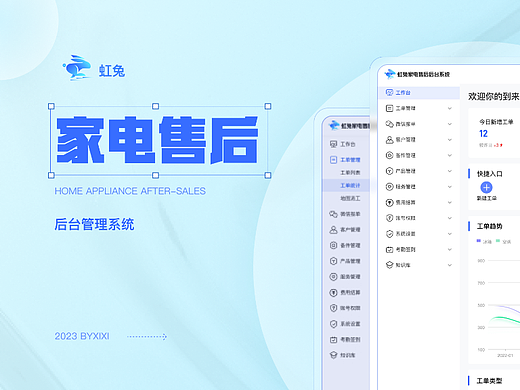Click front window header rabbit logo
This screenshot has height=390, width=520.
389,74
